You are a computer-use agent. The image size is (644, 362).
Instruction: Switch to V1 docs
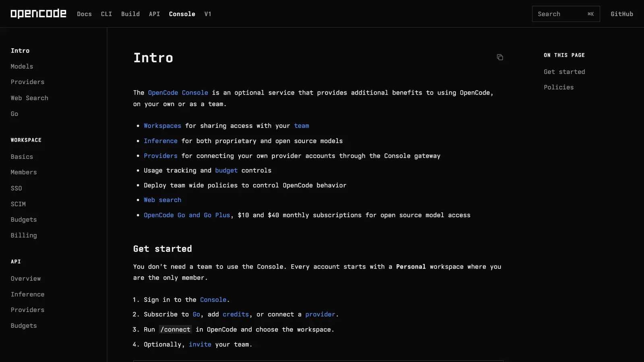(208, 14)
